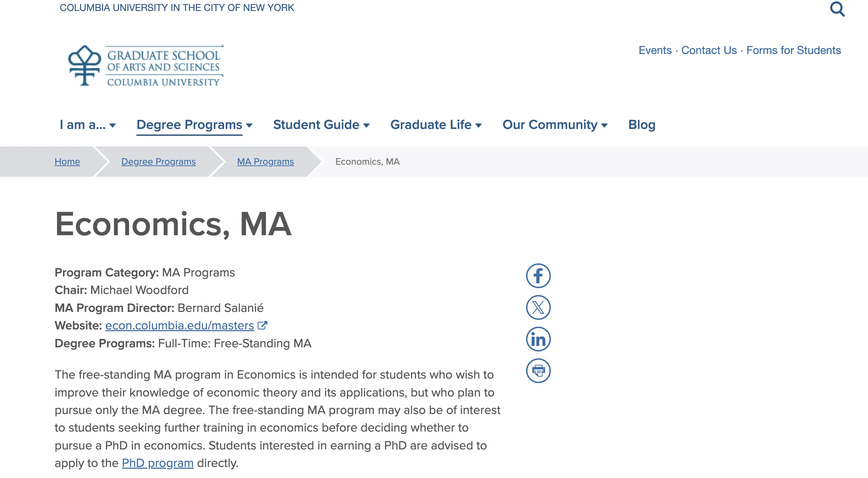This screenshot has height=478, width=868.
Task: Click the Contact Us link
Action: (709, 50)
